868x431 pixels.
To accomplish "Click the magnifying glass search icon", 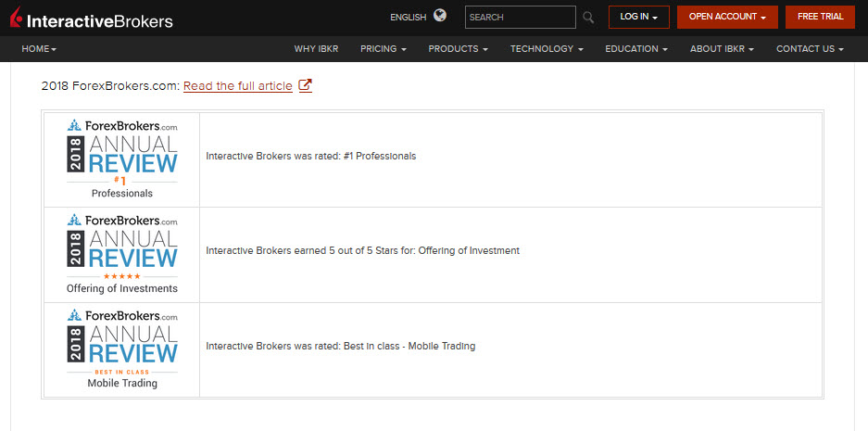I will [588, 18].
